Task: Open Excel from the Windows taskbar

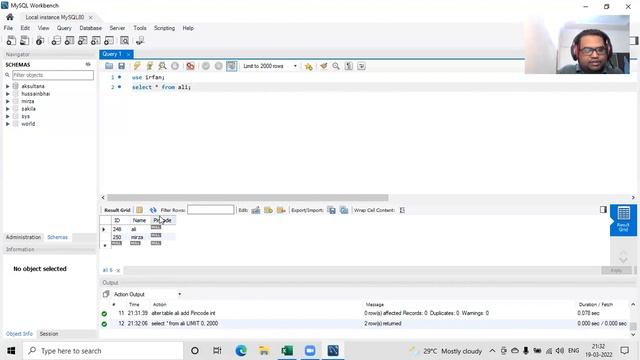Action: pos(287,351)
